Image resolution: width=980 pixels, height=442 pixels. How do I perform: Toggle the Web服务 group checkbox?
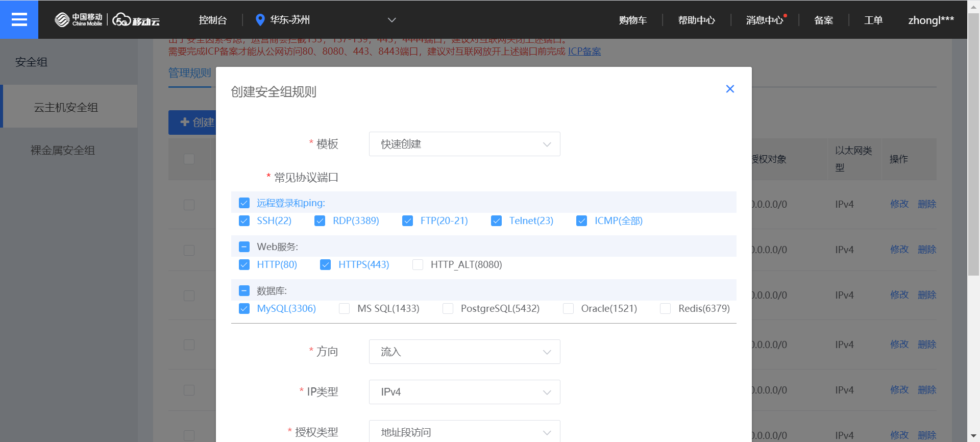tap(244, 247)
